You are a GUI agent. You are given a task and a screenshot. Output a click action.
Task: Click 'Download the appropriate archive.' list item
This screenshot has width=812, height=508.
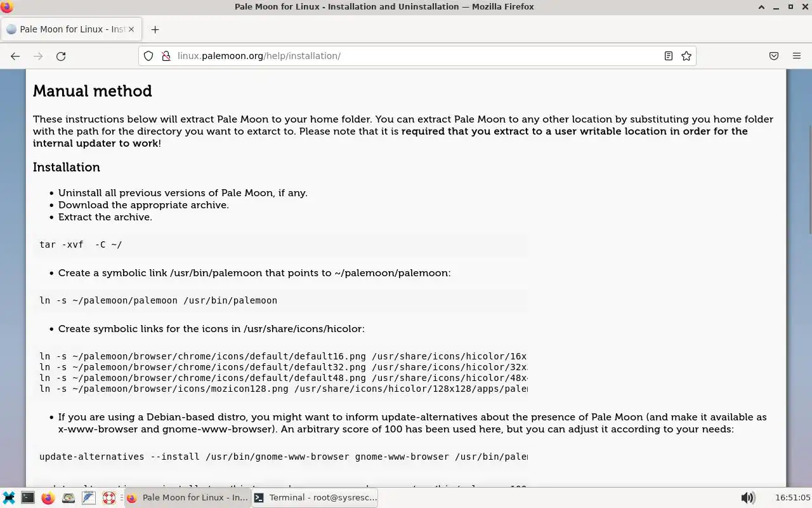(143, 205)
